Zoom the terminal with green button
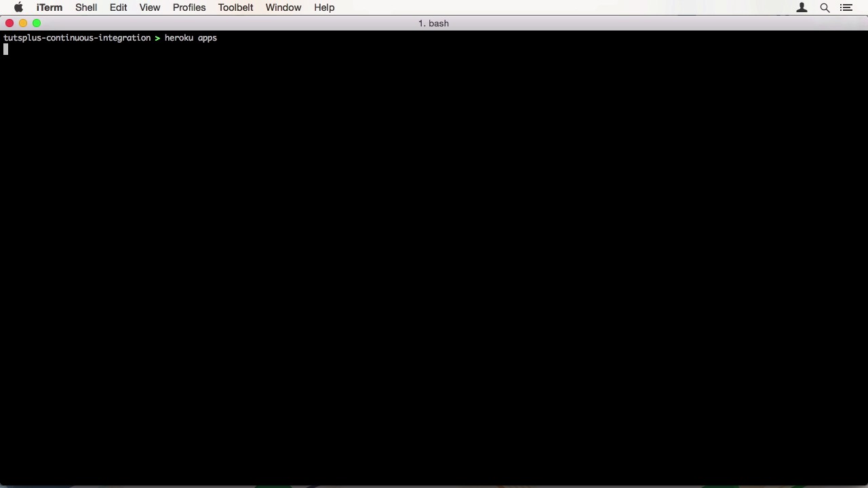 tap(37, 23)
